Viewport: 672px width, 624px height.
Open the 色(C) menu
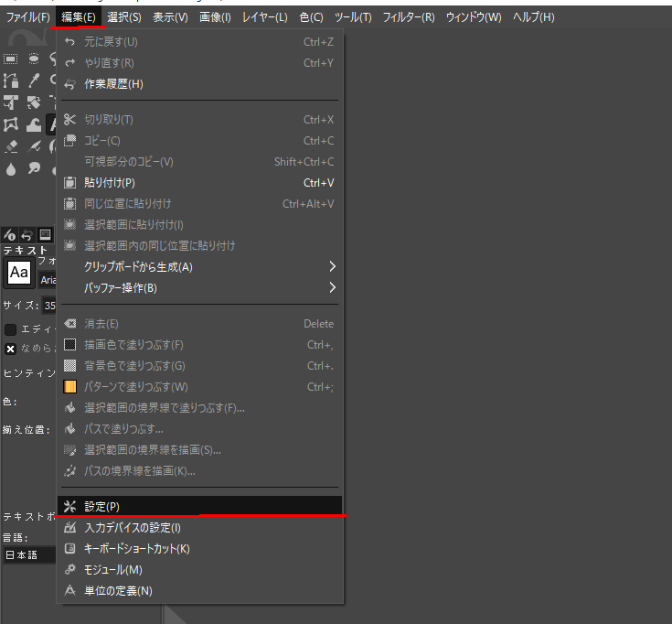point(311,17)
